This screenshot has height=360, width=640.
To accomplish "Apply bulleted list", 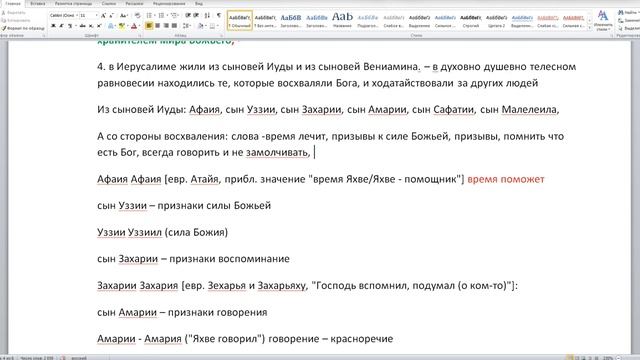I will point(150,16).
